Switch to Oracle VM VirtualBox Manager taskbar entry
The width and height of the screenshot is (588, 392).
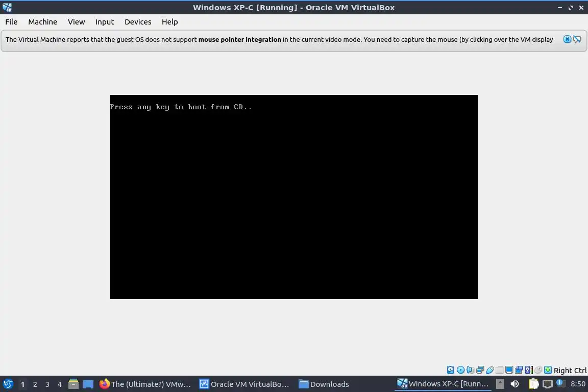coord(244,384)
